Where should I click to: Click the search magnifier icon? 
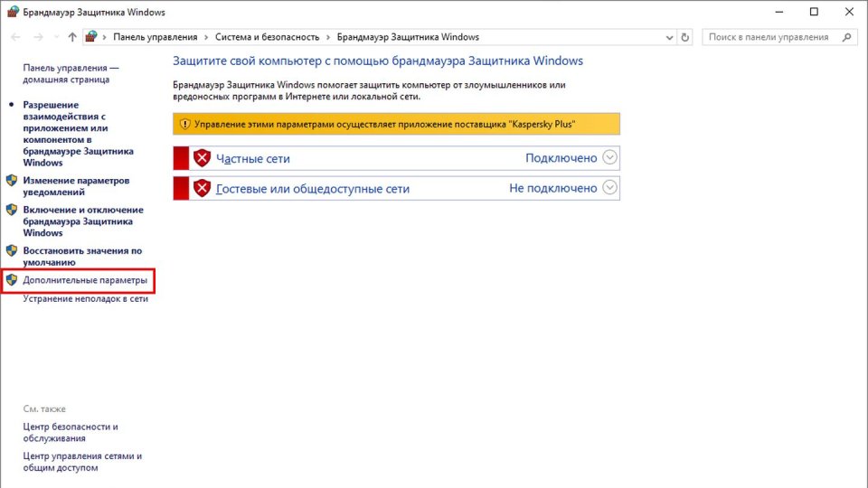tap(847, 37)
